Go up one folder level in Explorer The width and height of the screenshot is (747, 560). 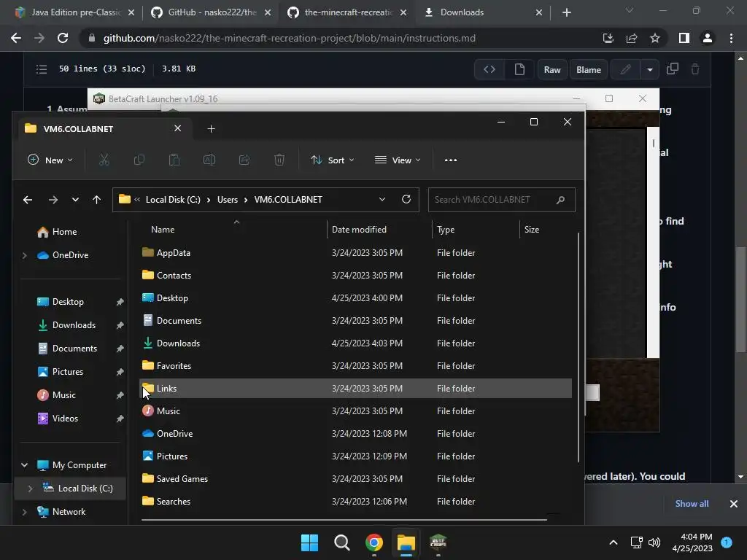[x=97, y=200]
